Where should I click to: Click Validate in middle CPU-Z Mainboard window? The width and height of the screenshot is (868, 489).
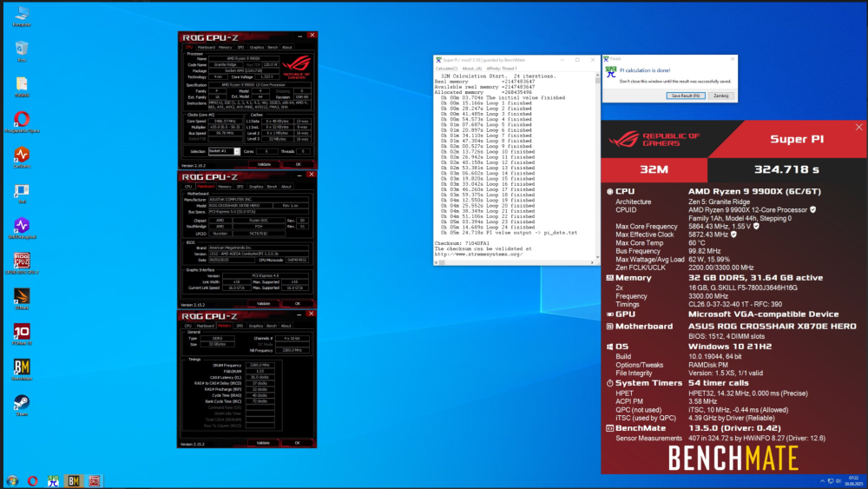pos(264,303)
